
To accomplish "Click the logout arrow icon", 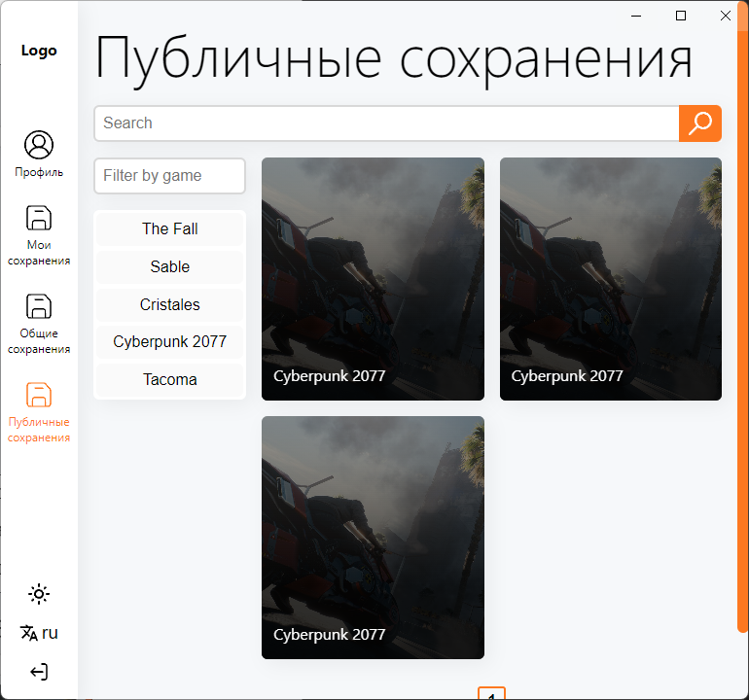I will point(39,672).
